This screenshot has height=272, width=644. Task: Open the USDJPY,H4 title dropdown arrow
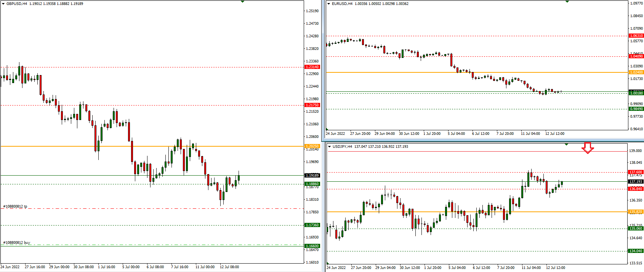(x=330, y=147)
